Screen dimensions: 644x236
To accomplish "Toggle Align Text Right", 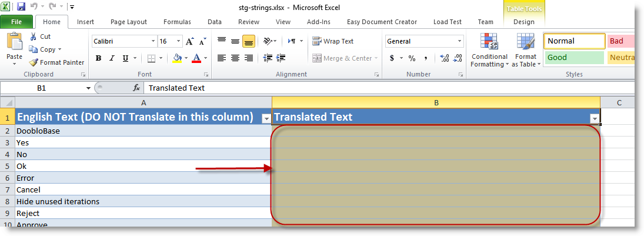I will [x=248, y=58].
